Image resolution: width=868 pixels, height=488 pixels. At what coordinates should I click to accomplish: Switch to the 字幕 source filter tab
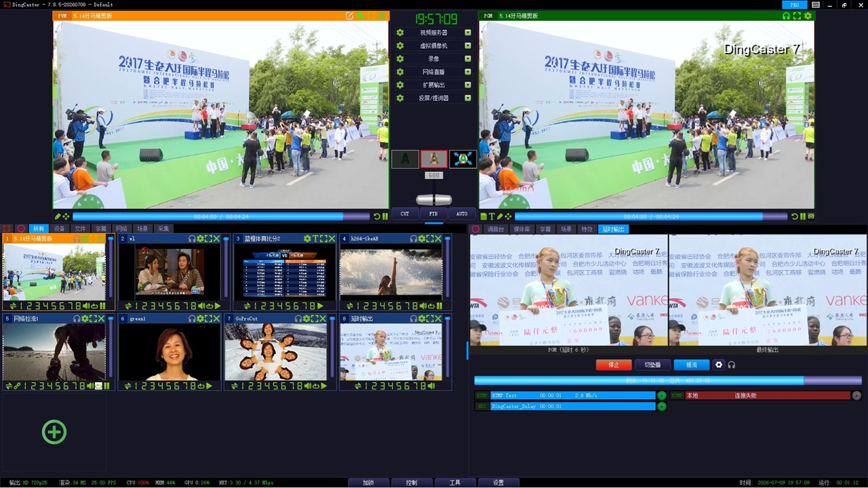[x=100, y=229]
